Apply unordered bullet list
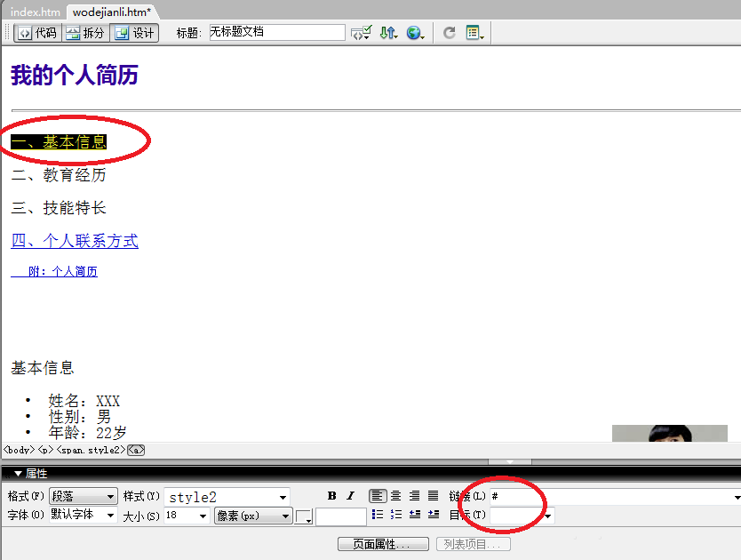The height and width of the screenshot is (560, 741). [x=377, y=514]
